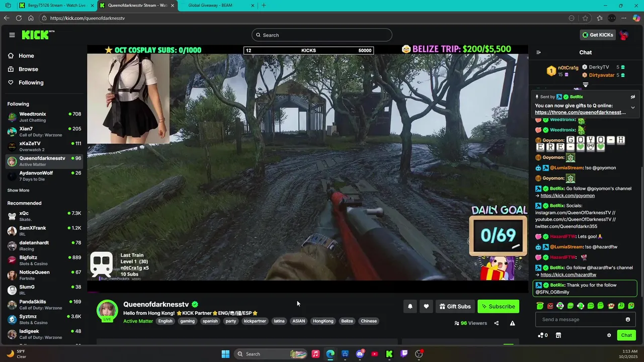Viewport: 644px width, 362px height.
Task: Select the Belize tag
Action: pyautogui.click(x=347, y=321)
